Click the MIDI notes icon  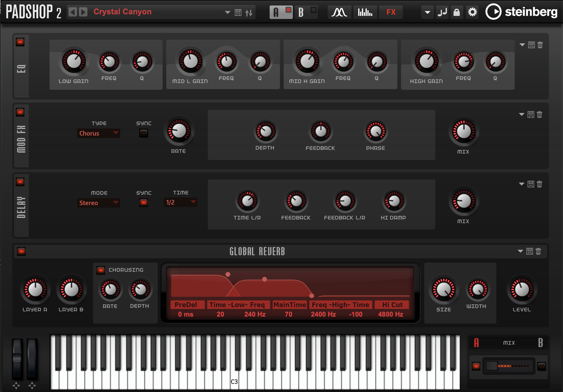tap(442, 12)
